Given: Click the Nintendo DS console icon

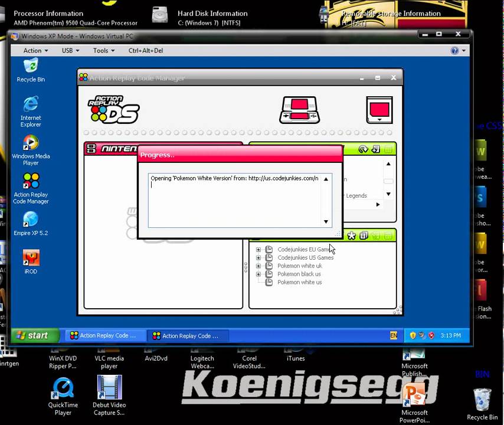Looking at the screenshot, I should (299, 110).
